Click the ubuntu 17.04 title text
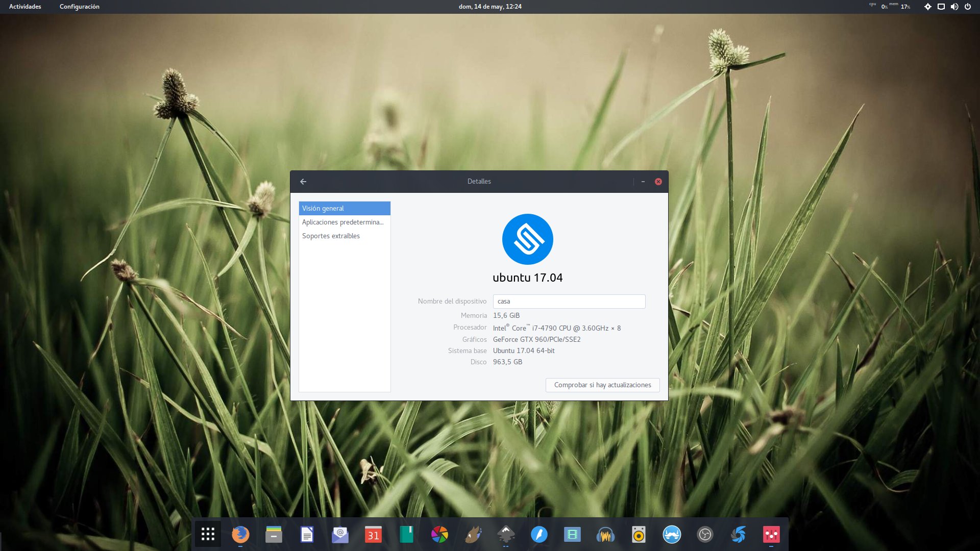The image size is (980, 551). 527,278
